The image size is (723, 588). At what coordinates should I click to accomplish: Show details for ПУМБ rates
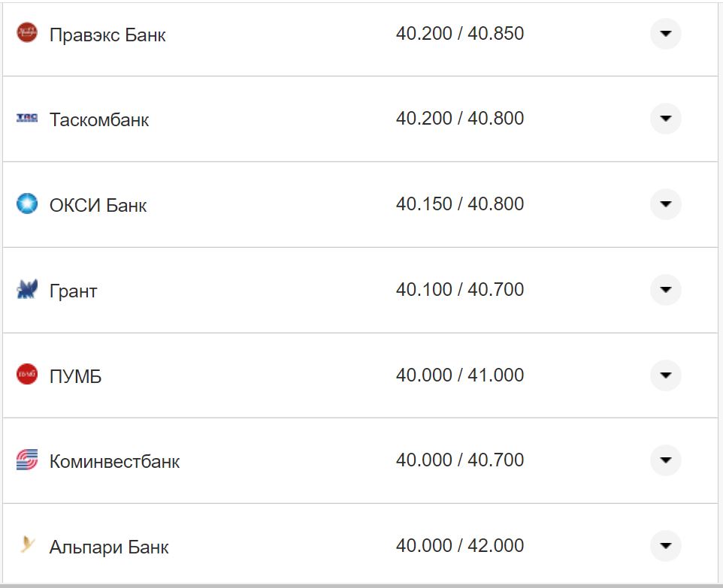coord(665,375)
